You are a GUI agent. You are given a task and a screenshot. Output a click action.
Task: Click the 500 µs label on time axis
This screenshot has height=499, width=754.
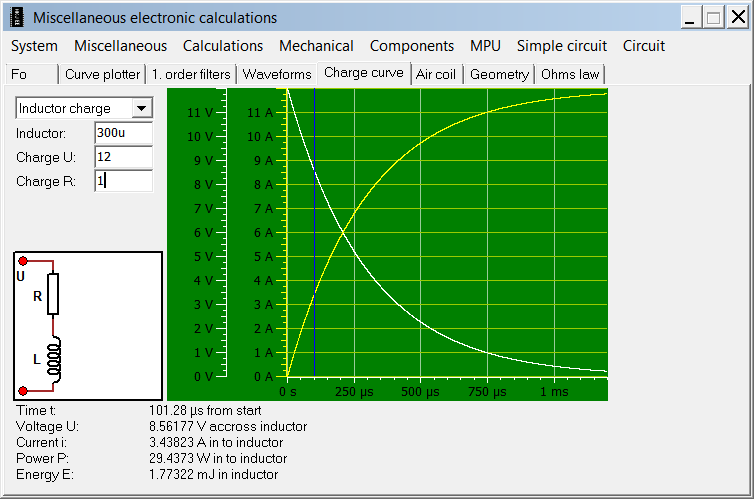pos(420,392)
